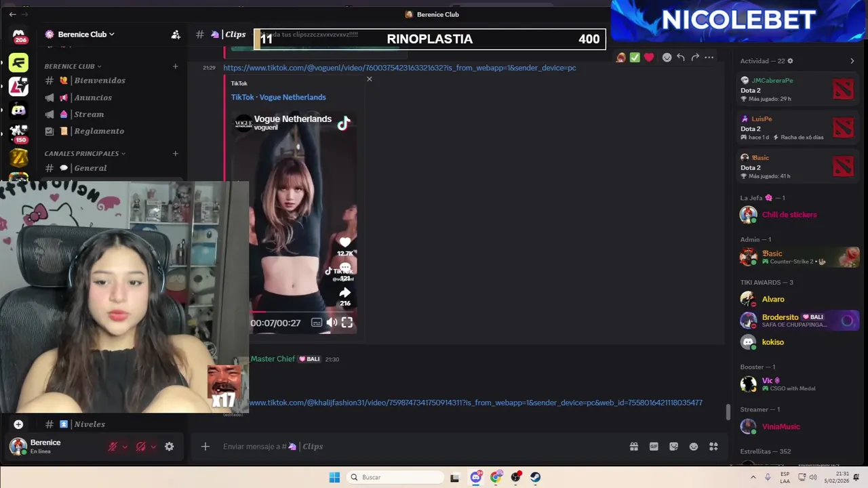Click the plus attach button in message bar
The width and height of the screenshot is (868, 488).
point(205,447)
